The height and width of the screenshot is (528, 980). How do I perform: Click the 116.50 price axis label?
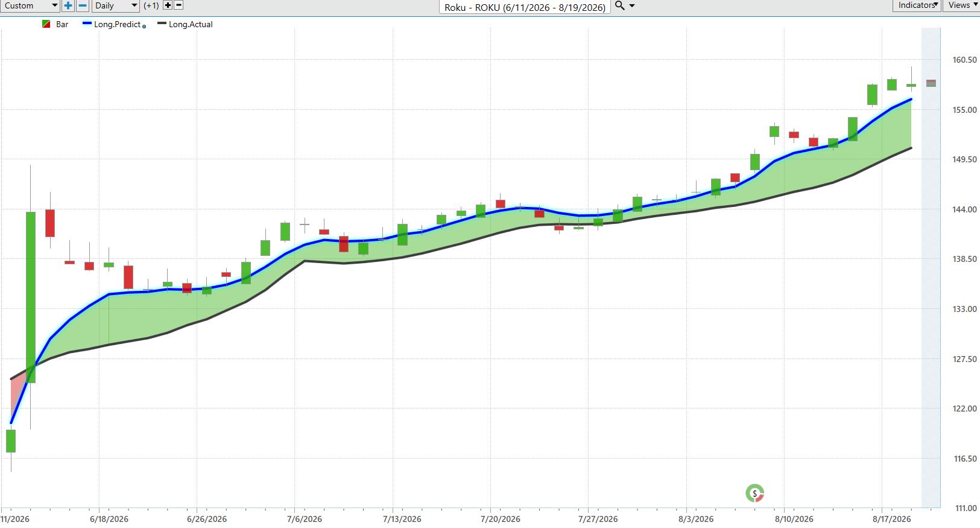[964, 459]
